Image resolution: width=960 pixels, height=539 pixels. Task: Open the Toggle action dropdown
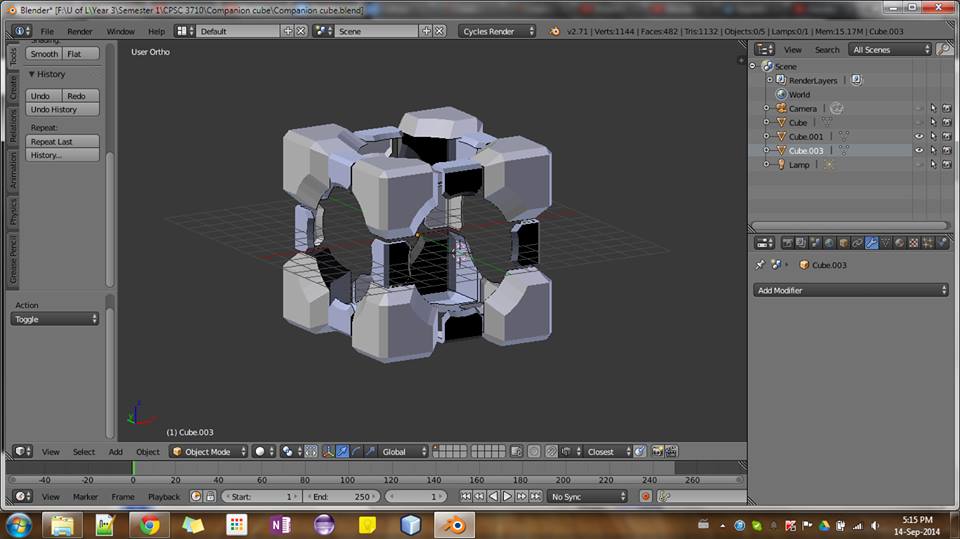point(54,319)
